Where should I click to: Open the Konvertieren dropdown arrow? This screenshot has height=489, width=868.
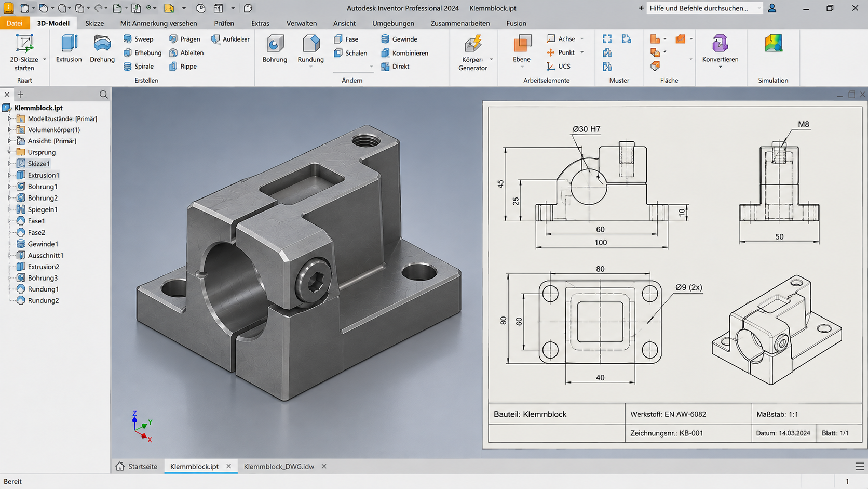(720, 67)
